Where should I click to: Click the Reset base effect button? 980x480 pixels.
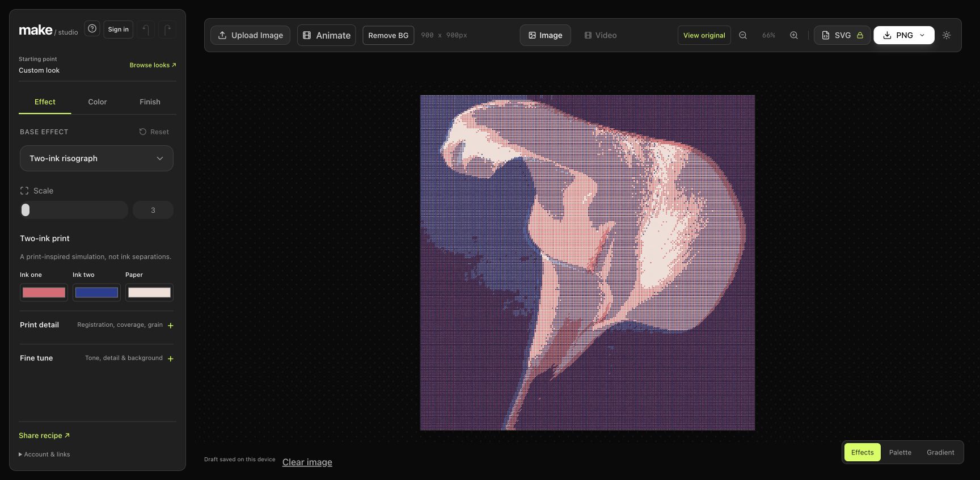click(154, 132)
